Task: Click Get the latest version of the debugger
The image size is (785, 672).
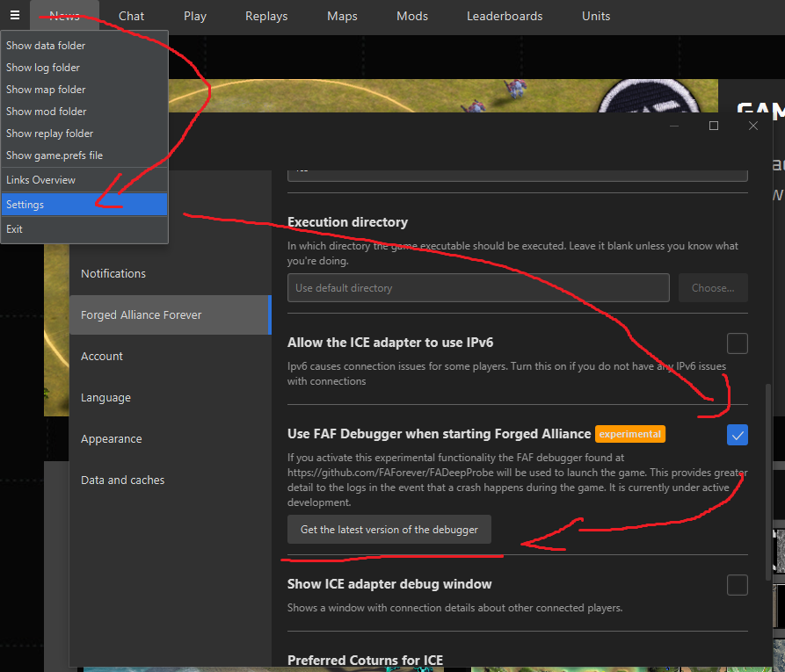Action: [x=389, y=530]
